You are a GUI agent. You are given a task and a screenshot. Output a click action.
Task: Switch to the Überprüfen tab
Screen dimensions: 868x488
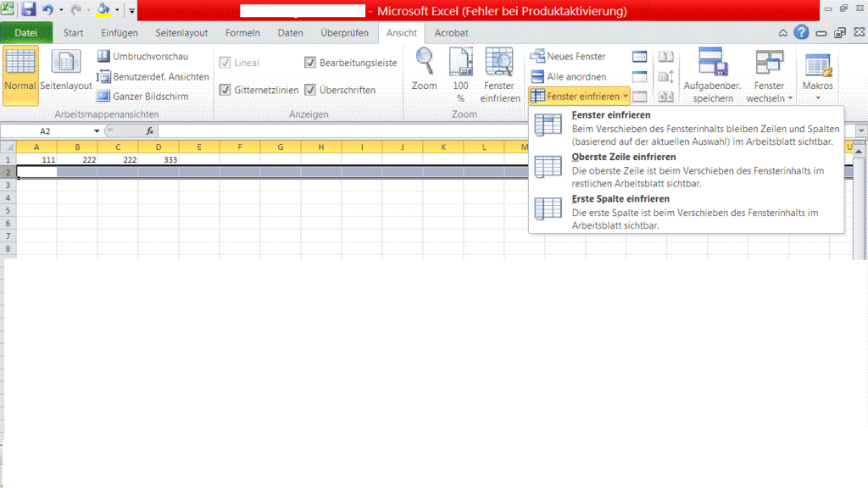coord(344,33)
